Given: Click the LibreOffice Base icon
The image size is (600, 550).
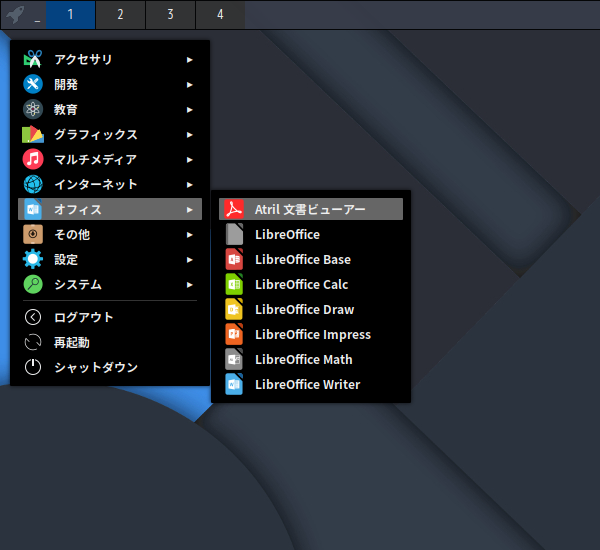Looking at the screenshot, I should click(x=234, y=259).
